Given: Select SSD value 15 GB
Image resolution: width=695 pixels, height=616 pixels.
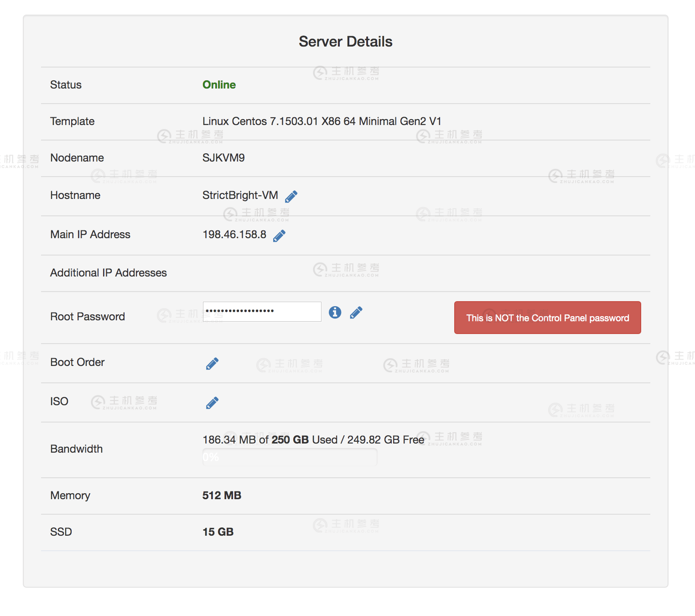Looking at the screenshot, I should coord(218,532).
